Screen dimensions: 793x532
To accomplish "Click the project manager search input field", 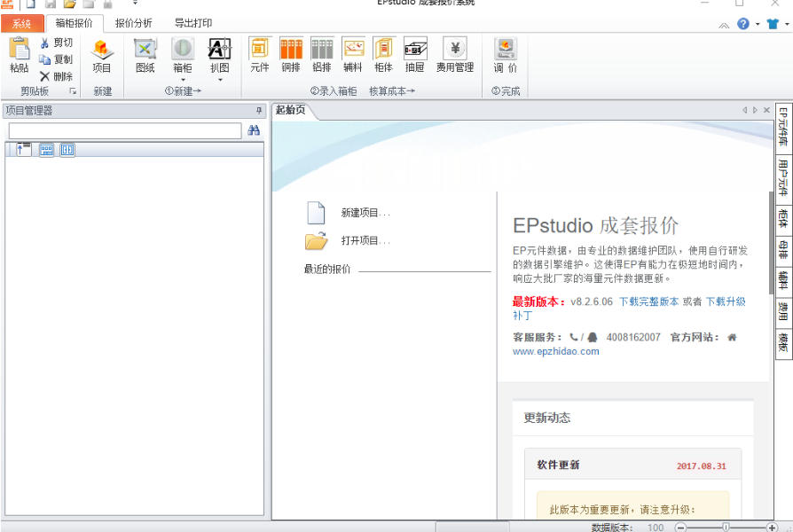I will [124, 130].
